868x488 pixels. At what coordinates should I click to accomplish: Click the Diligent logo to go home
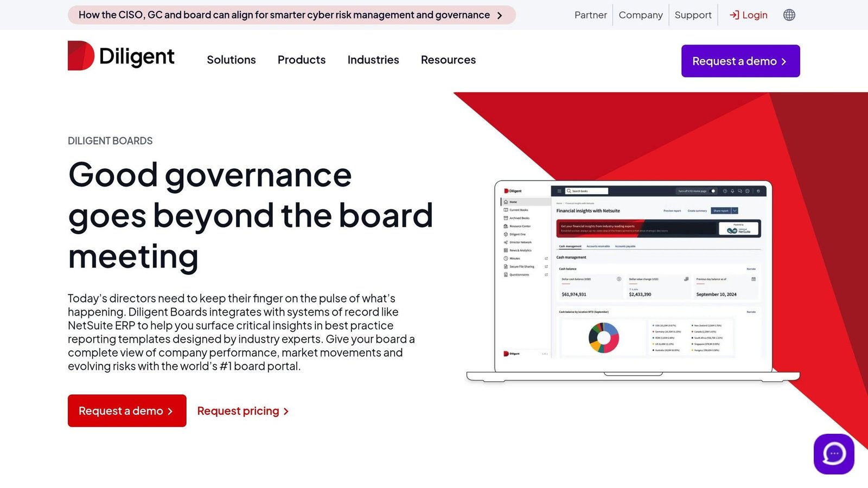coord(121,56)
